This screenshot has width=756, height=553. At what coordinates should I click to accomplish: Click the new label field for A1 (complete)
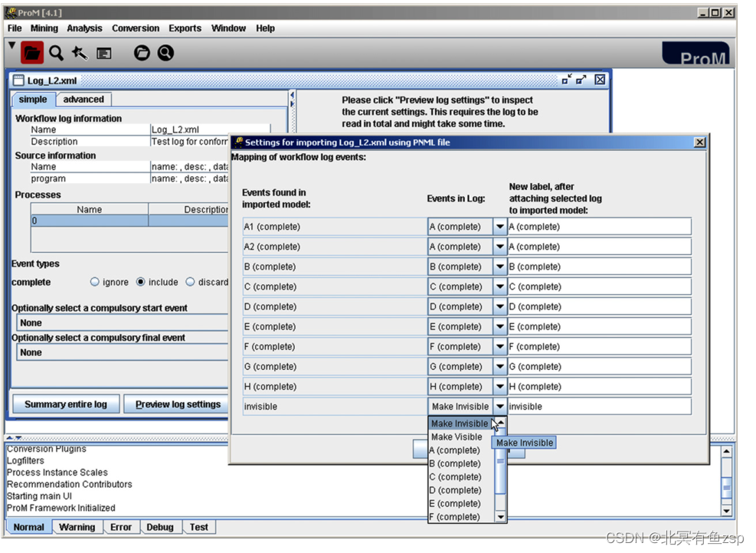[x=599, y=227]
